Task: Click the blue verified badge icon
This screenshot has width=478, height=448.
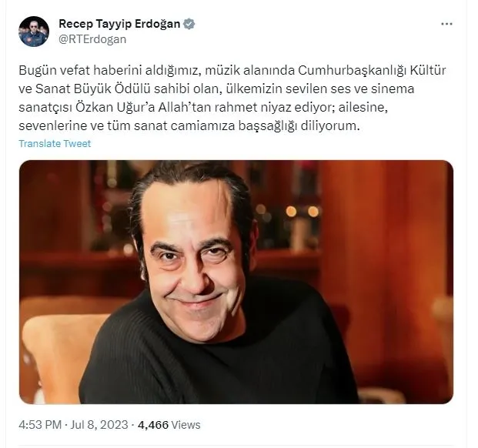Action: 189,24
